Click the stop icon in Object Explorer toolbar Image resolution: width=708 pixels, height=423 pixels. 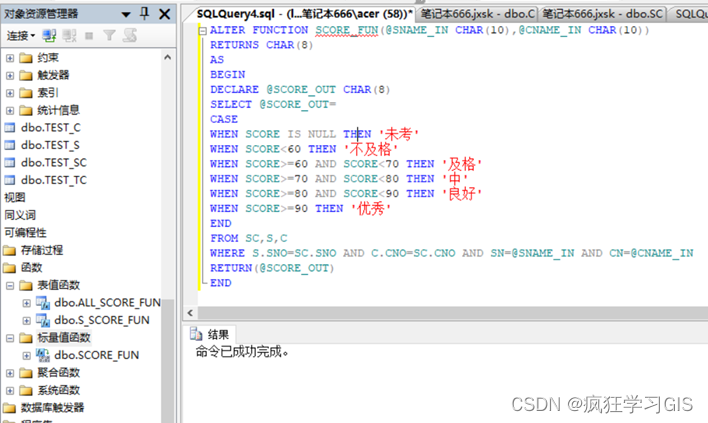tap(89, 35)
